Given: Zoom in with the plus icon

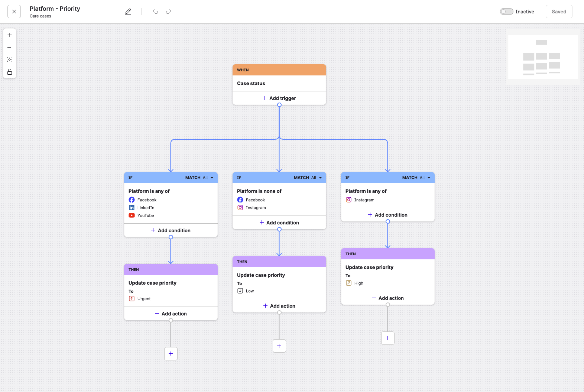Looking at the screenshot, I should tap(10, 35).
